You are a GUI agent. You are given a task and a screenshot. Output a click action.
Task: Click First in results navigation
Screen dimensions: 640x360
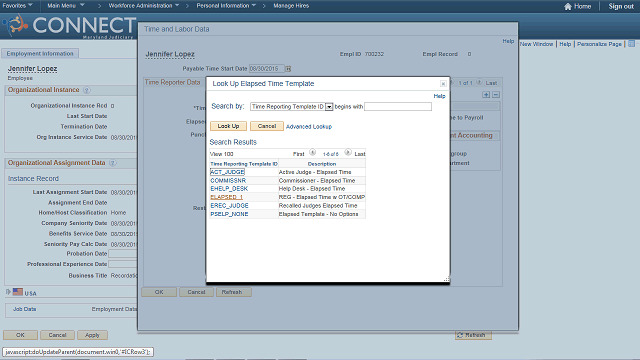tap(298, 154)
